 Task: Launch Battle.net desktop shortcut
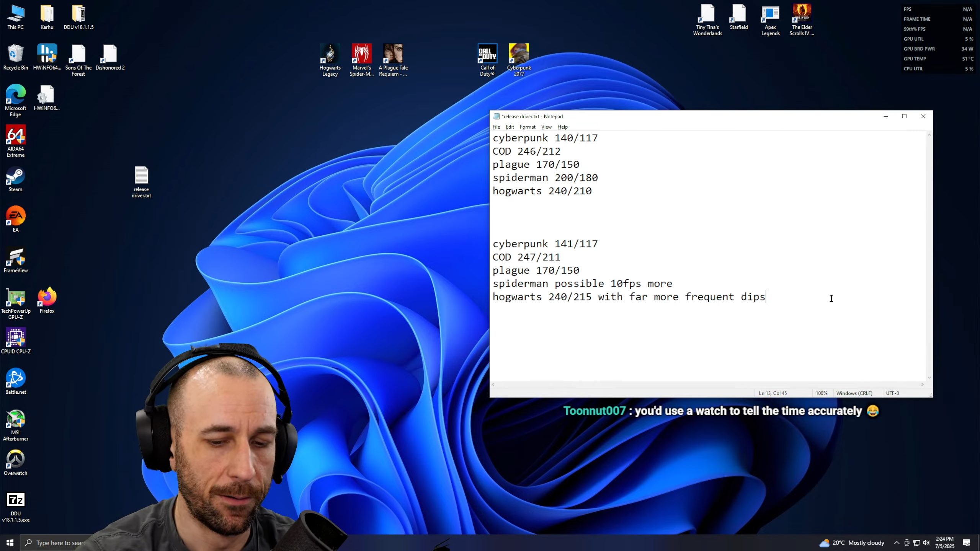point(15,381)
